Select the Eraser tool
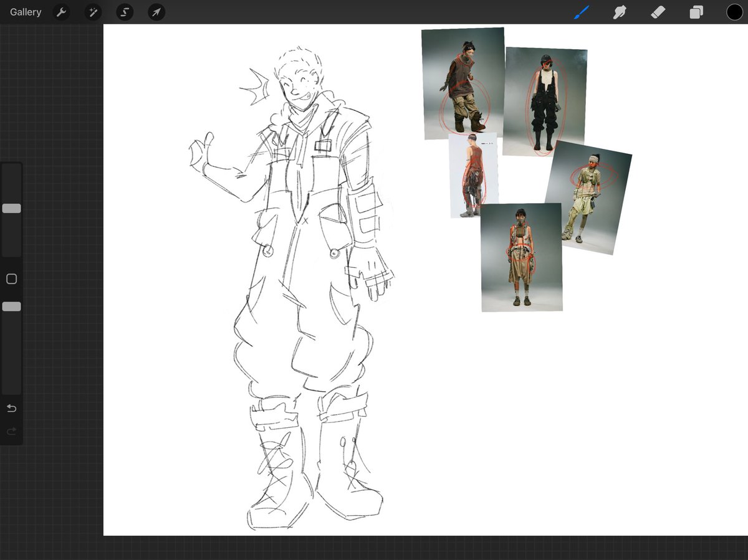Viewport: 748px width, 560px height. coord(658,12)
